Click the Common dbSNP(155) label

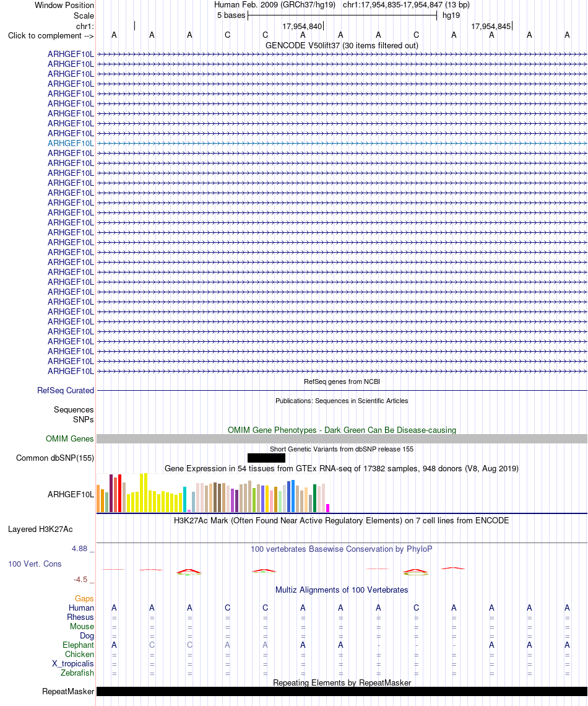(55, 458)
